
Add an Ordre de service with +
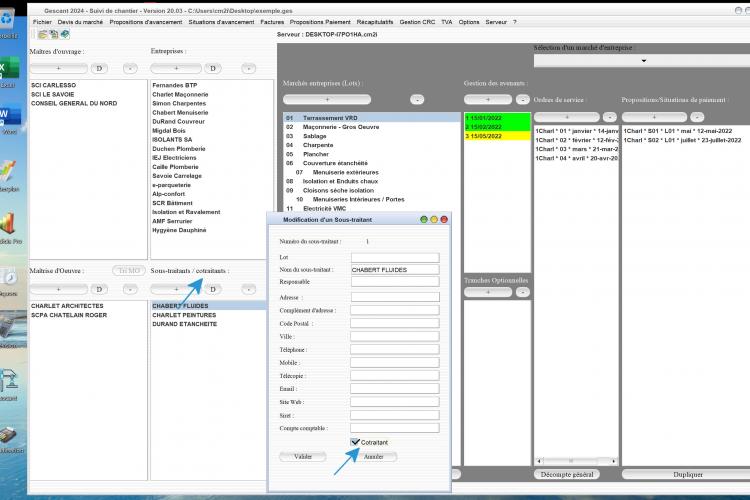567,117
